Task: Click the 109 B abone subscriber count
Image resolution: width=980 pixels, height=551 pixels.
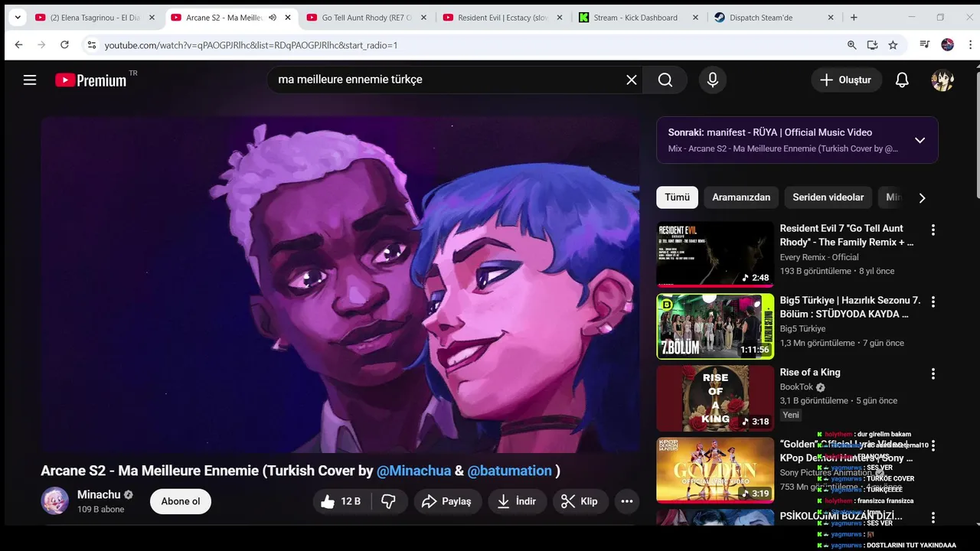Action: click(100, 510)
